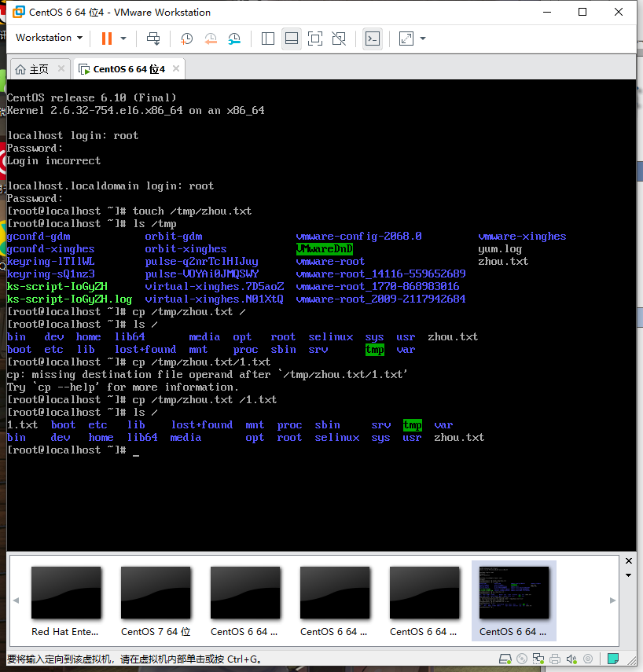Toggle the console view button

coord(373,39)
